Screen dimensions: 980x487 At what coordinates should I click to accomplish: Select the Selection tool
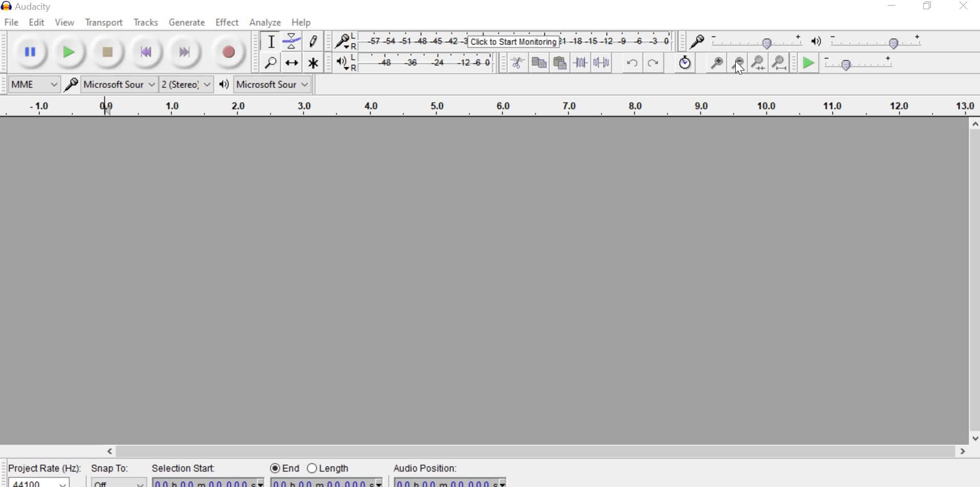pyautogui.click(x=271, y=41)
